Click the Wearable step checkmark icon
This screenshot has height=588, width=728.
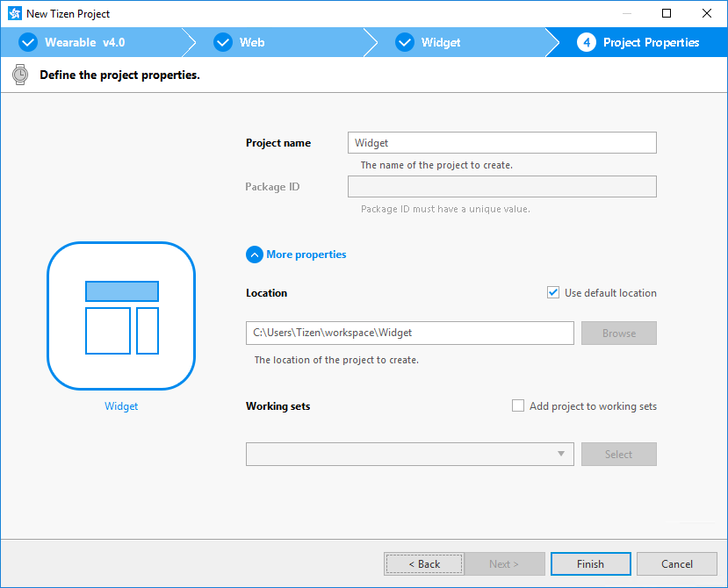point(28,42)
